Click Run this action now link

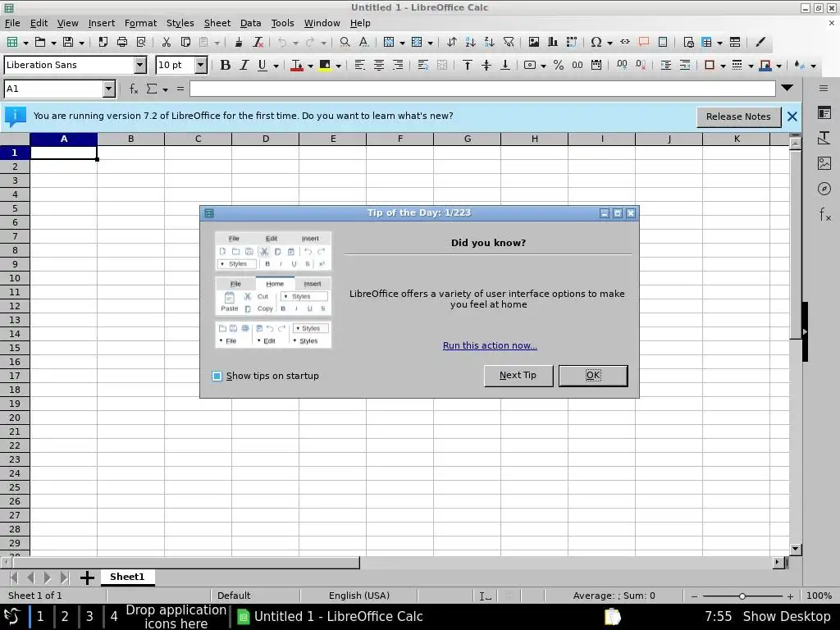point(490,345)
